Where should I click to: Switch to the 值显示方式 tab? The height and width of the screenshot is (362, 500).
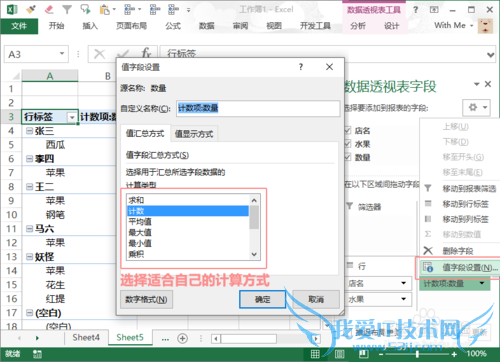click(194, 134)
